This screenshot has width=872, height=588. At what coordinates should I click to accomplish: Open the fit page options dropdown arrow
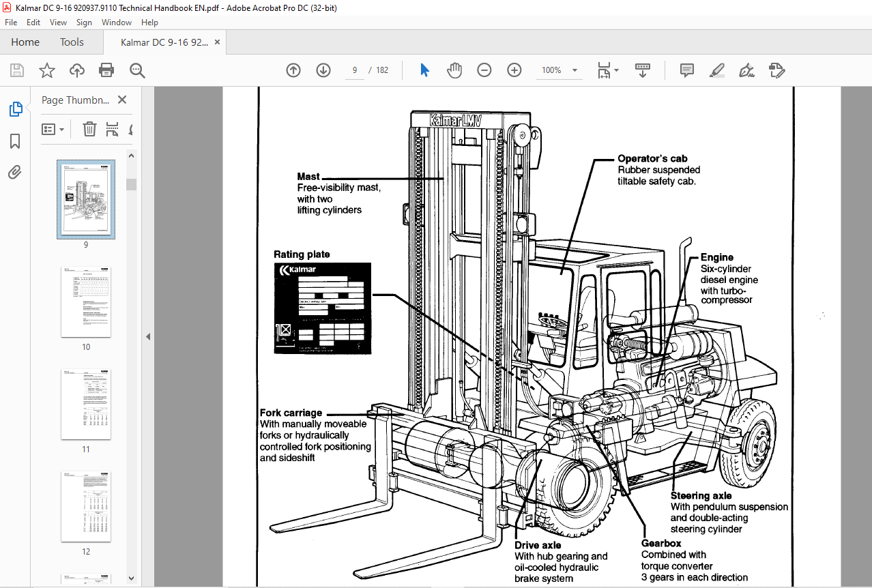(x=616, y=70)
